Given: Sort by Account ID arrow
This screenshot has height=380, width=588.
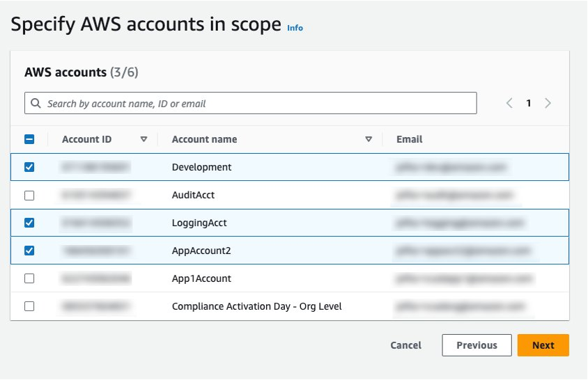Looking at the screenshot, I should tap(144, 139).
